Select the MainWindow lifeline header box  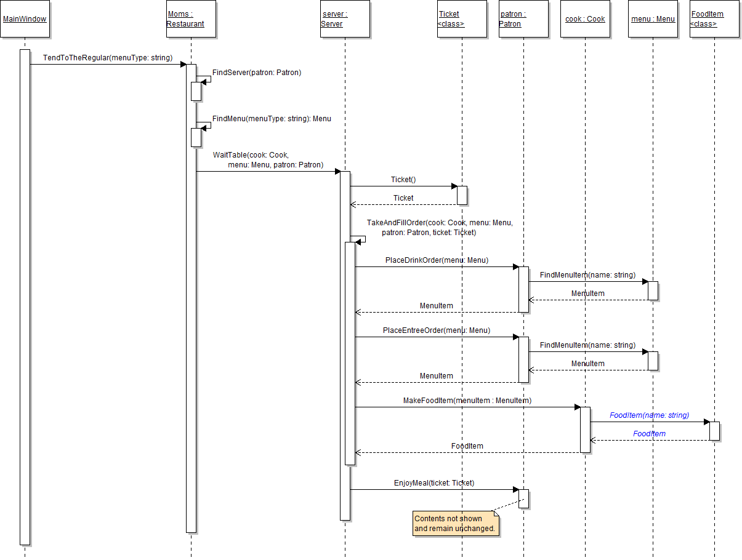coord(25,19)
